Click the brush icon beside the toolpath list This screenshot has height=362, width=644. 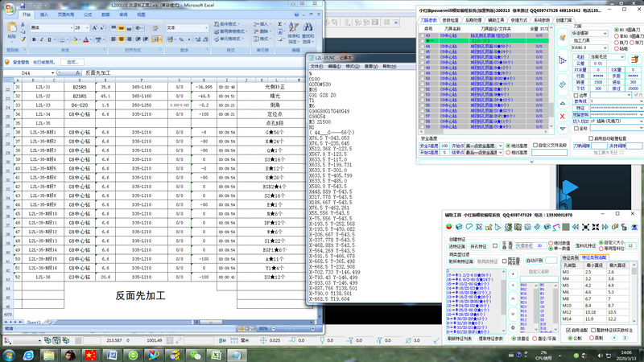pos(563,37)
